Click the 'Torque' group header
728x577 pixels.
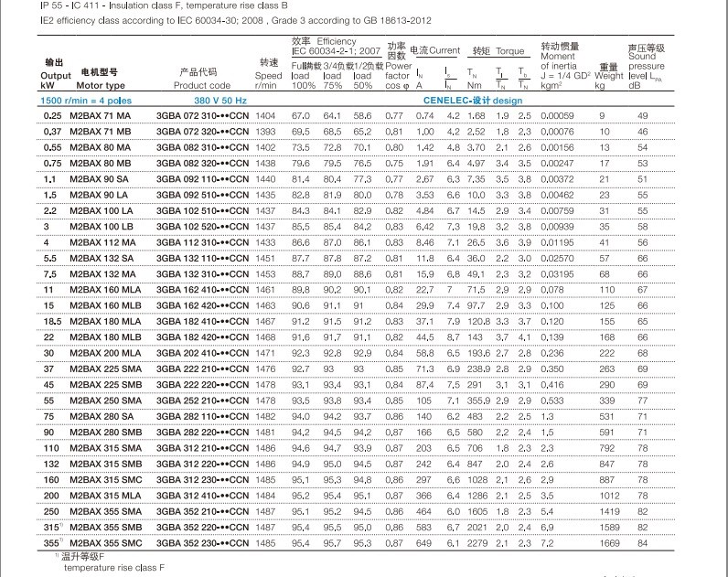click(498, 51)
